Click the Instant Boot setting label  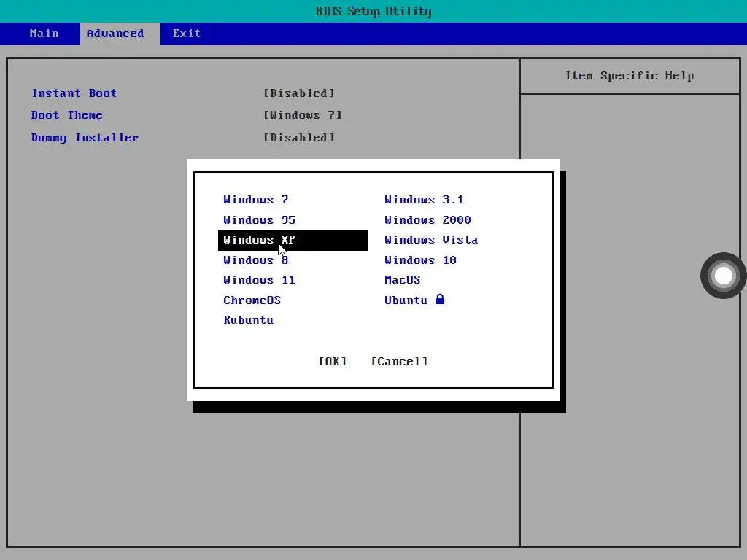(74, 93)
